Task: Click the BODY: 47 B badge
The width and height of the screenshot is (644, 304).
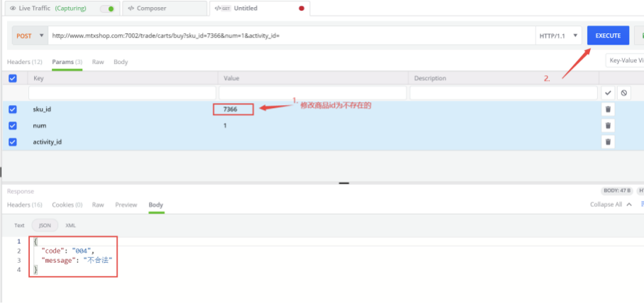Action: [x=616, y=191]
